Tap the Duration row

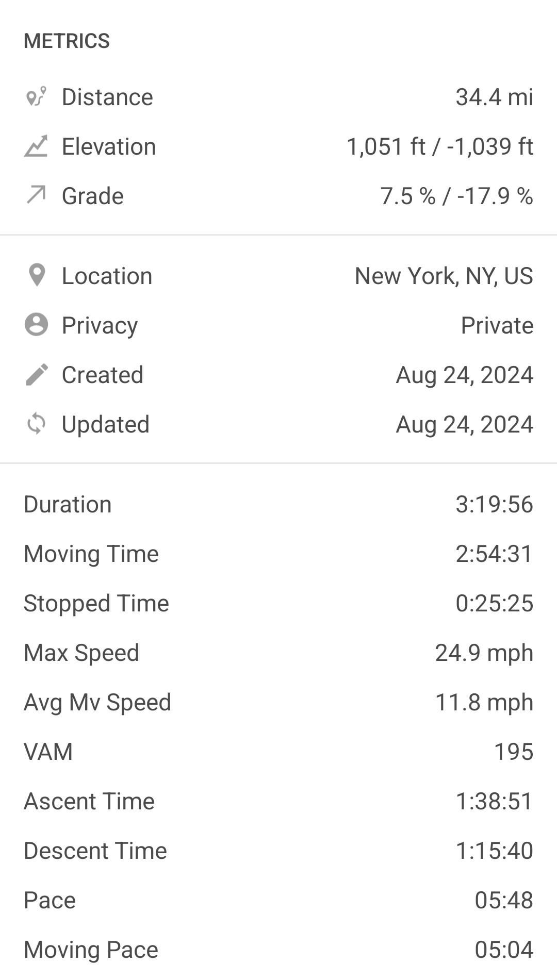pos(278,504)
